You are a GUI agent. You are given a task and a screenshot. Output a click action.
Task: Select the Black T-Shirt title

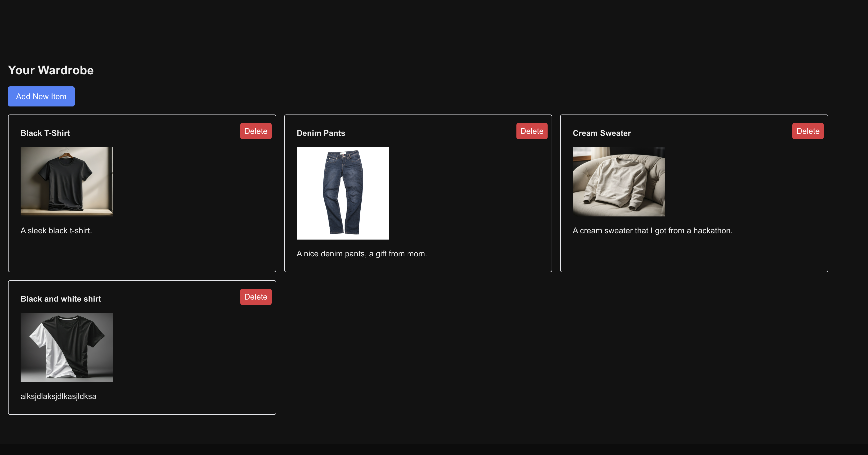(45, 133)
